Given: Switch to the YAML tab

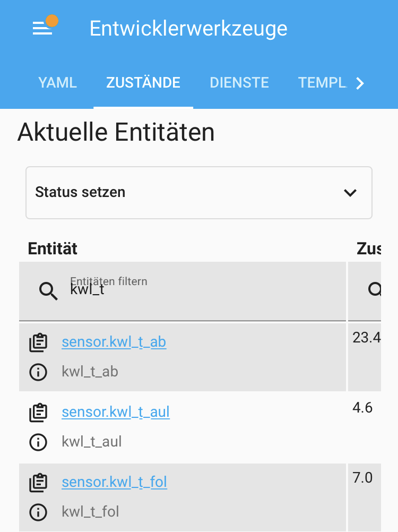Looking at the screenshot, I should (58, 82).
